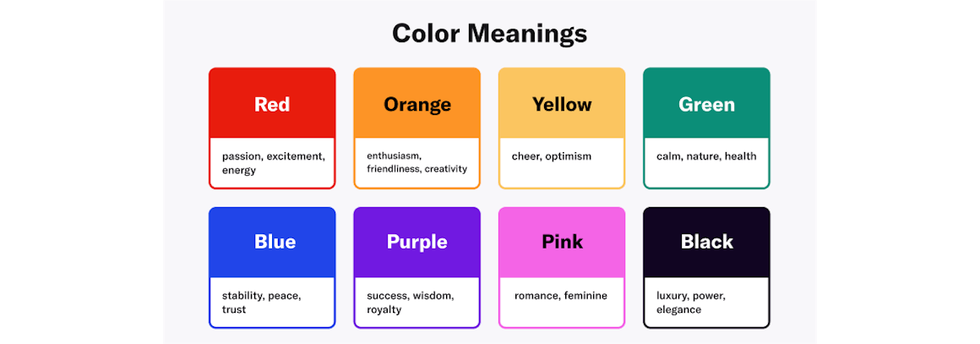The height and width of the screenshot is (344, 980).
Task: Select 'success, wisdom, royalty' description text
Action: coord(410,303)
